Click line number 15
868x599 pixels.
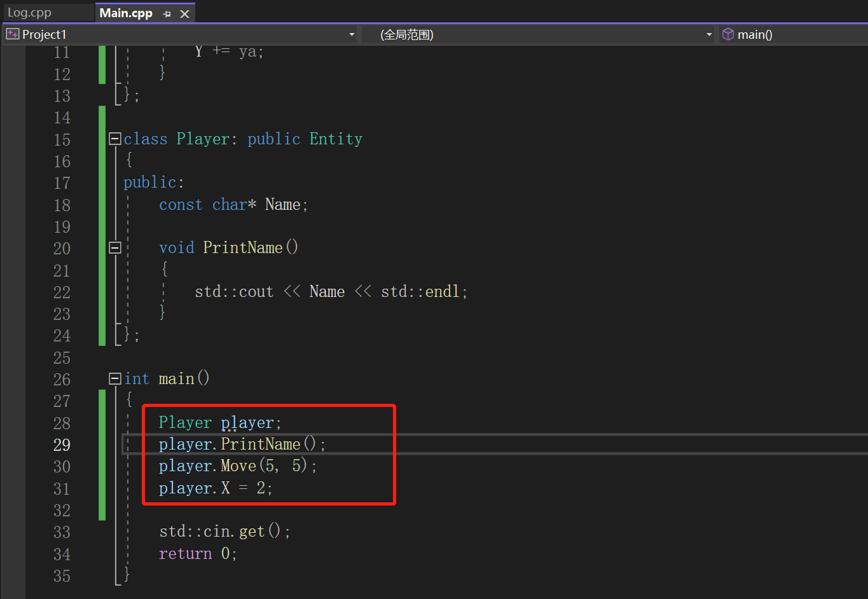pos(62,140)
